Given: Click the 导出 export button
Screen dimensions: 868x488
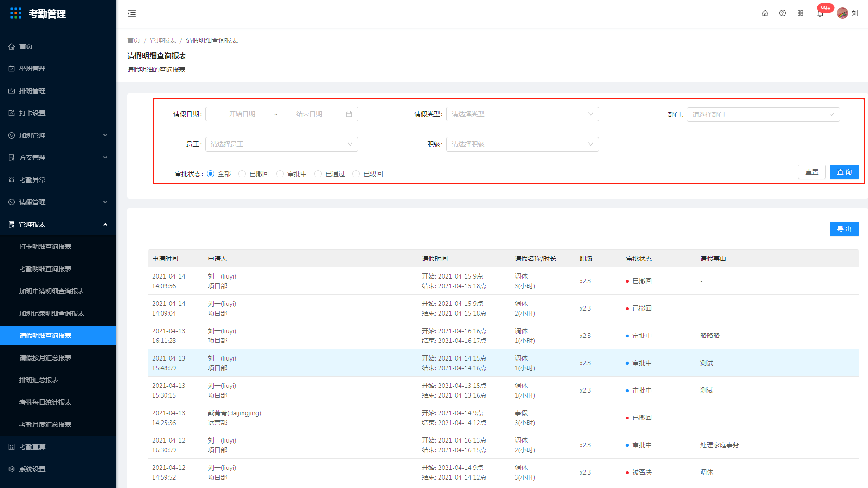Looking at the screenshot, I should [844, 229].
